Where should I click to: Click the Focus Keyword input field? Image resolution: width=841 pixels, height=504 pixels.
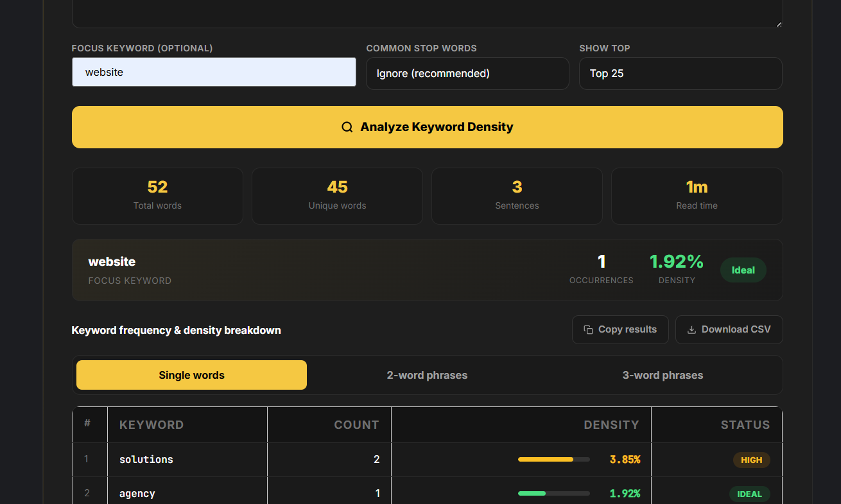214,72
